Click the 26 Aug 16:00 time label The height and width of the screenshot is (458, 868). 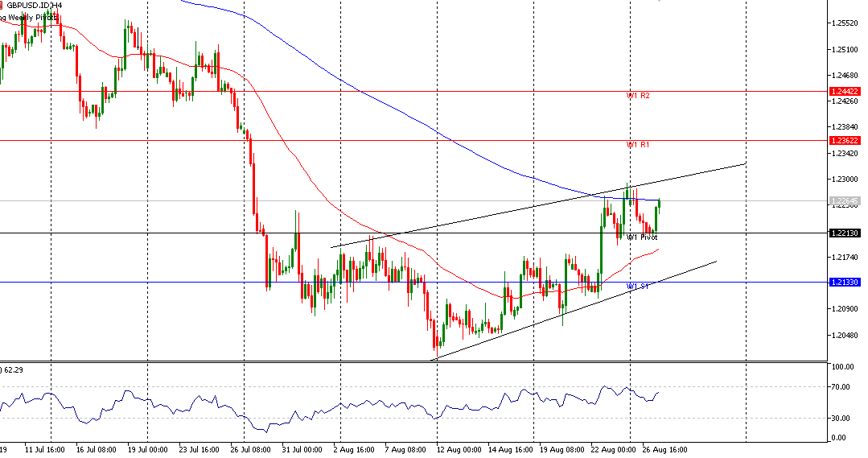click(664, 450)
